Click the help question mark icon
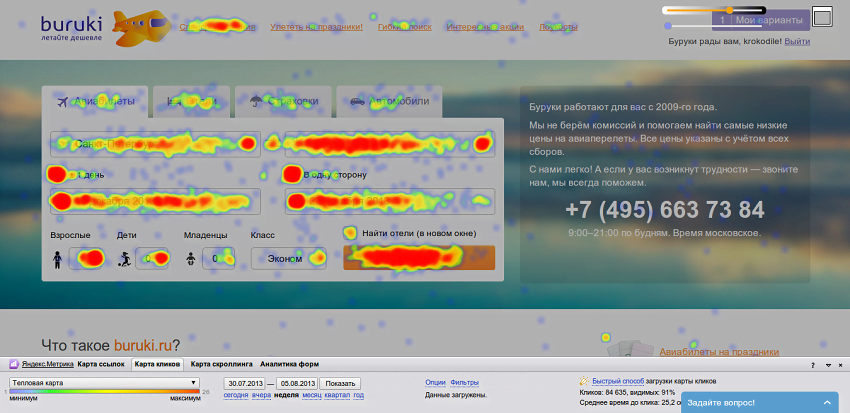The height and width of the screenshot is (413, 850). 812,365
